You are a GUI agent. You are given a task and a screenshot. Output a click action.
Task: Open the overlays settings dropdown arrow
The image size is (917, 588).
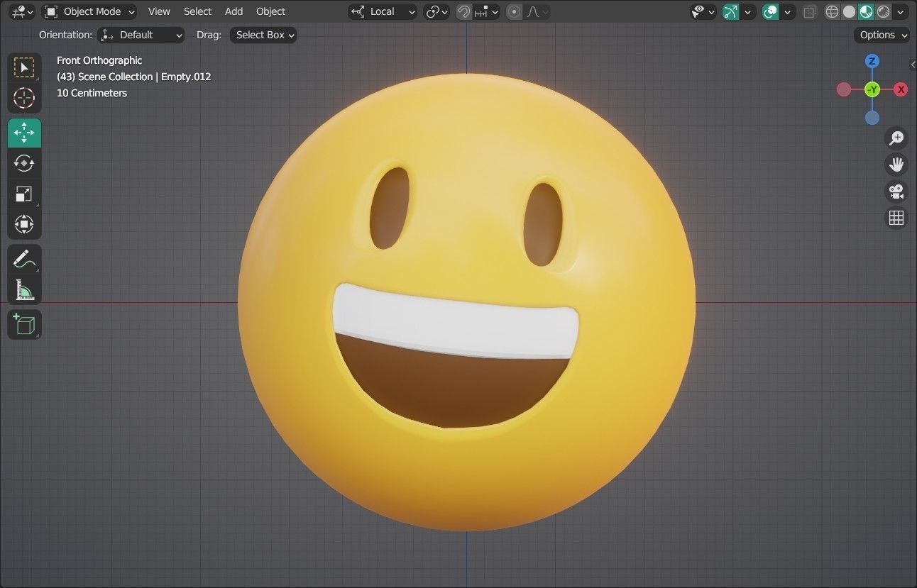point(787,11)
